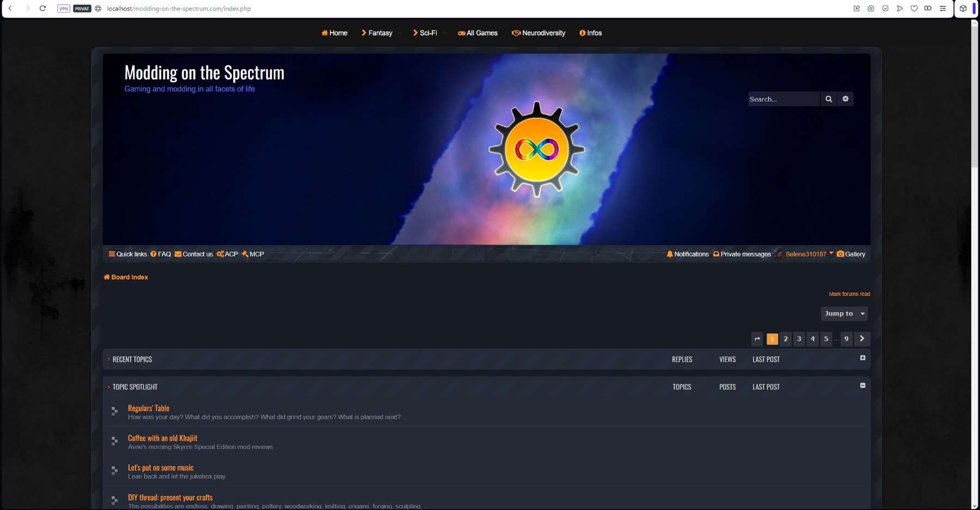Click the jump-to-page arrow icon

pos(757,339)
